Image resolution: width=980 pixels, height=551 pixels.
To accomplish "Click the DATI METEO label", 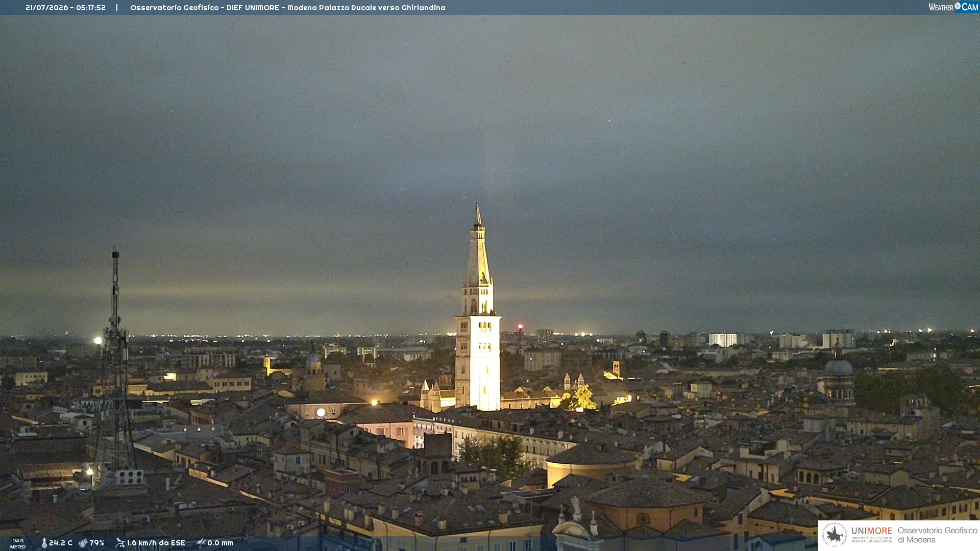I will point(18,543).
